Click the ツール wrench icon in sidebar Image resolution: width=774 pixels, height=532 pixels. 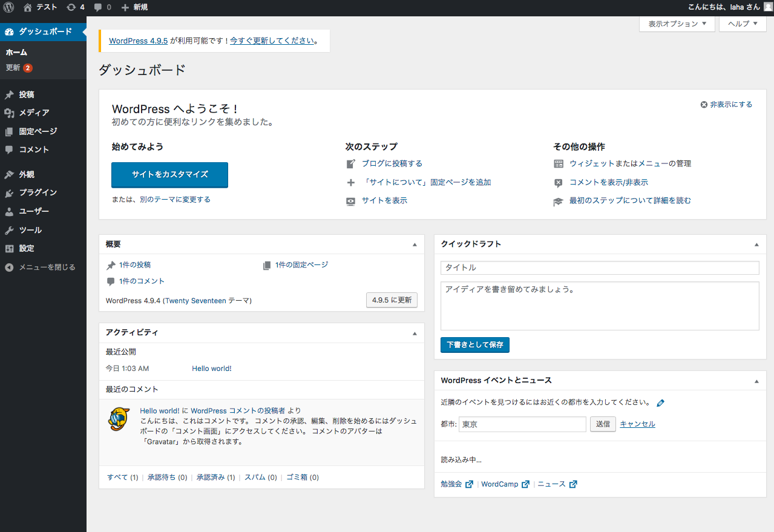(x=9, y=231)
